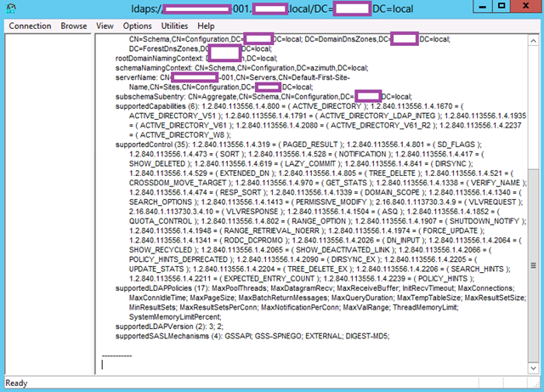This screenshot has width=544, height=392.
Task: Click the 'subschemaSubentry' text
Action: point(150,97)
